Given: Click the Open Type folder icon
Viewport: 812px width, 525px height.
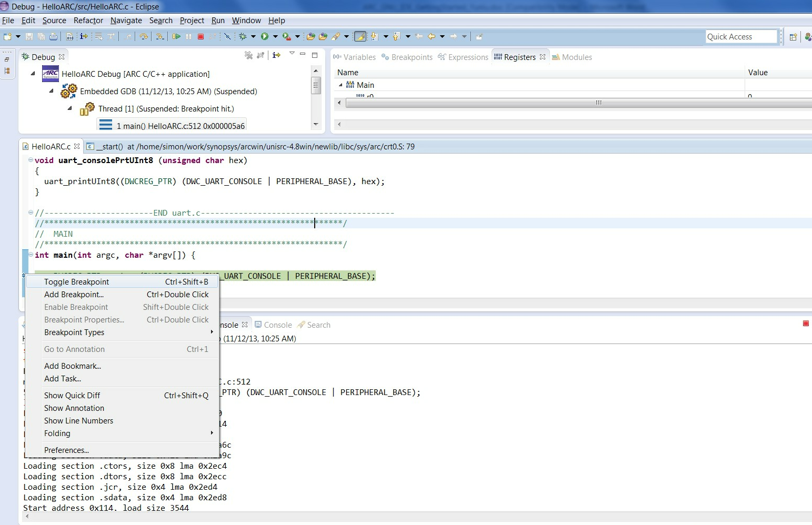Looking at the screenshot, I should [310, 36].
